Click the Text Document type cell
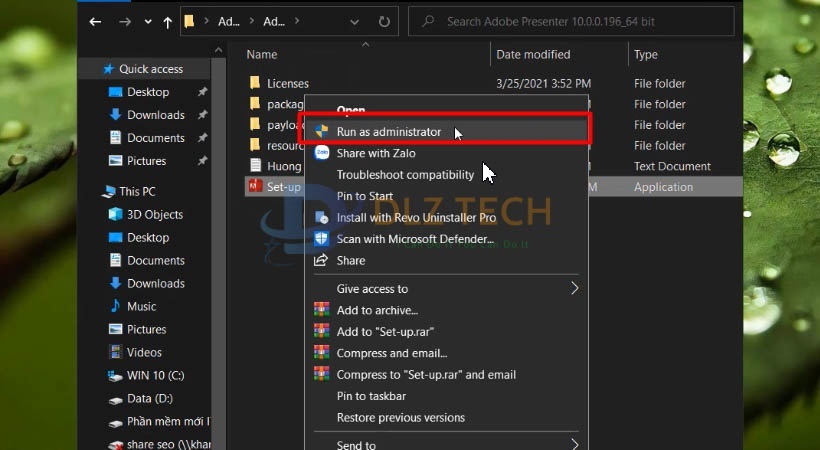 point(672,166)
